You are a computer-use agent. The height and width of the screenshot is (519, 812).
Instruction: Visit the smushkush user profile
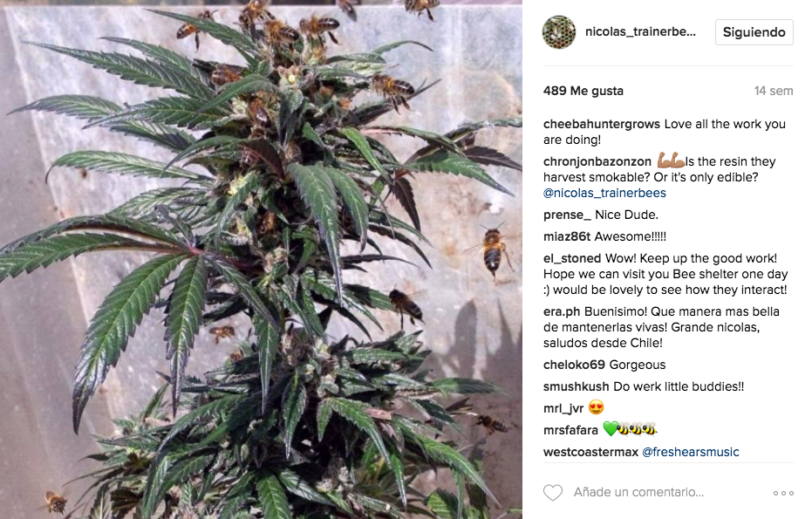[576, 387]
